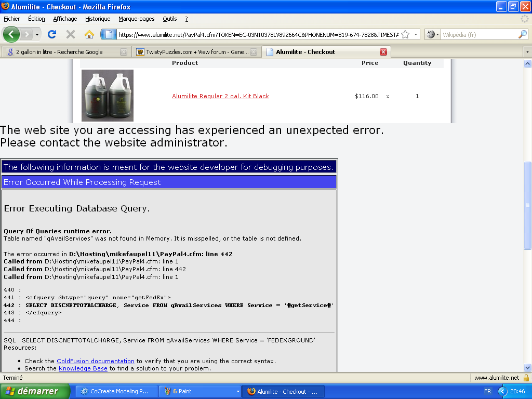The image size is (532, 399).
Task: Open the ColdFusion documentation link
Action: click(96, 361)
